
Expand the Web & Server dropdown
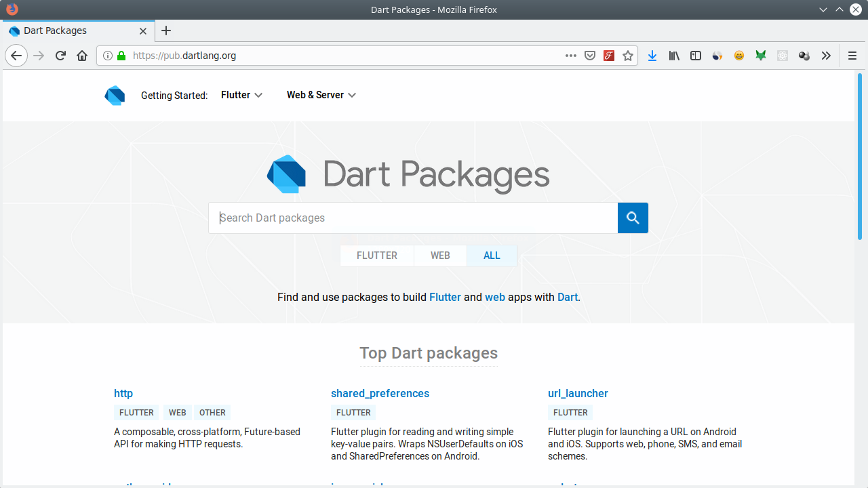(x=321, y=95)
